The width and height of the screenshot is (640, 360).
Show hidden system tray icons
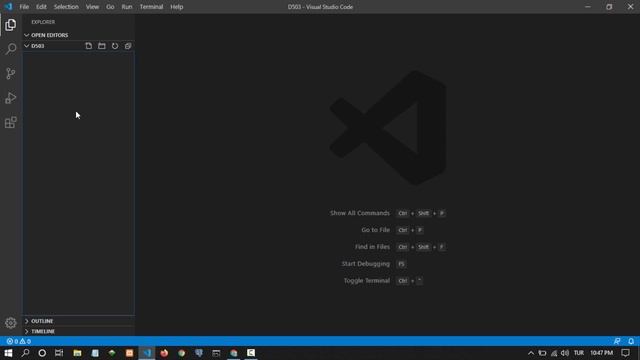(531, 353)
